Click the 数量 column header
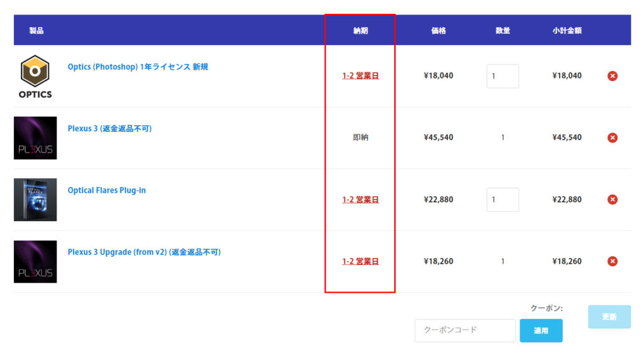Image resolution: width=644 pixels, height=353 pixels. coord(502,30)
